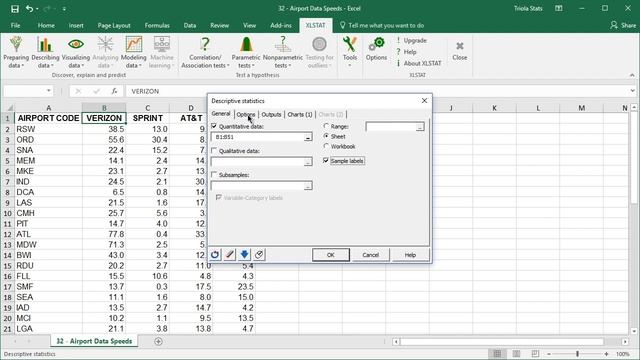Click the Quantitative data input field
Image resolution: width=640 pixels, height=360 pixels.
coord(258,137)
